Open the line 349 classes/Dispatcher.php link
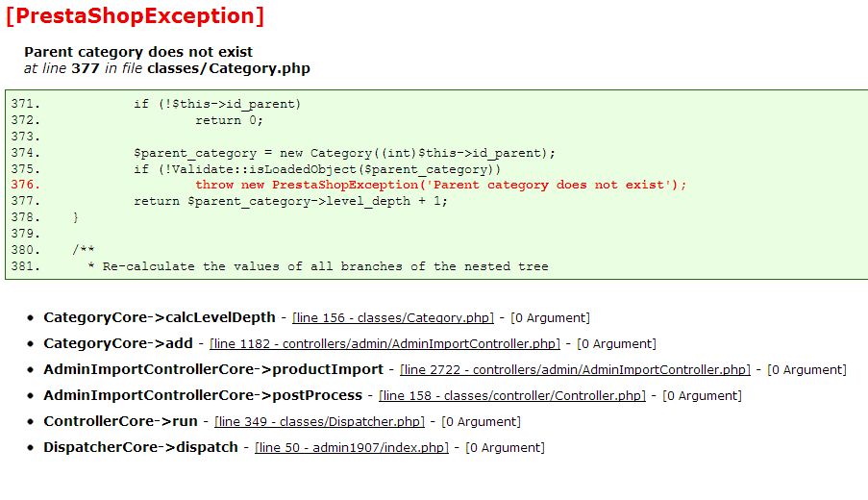 (x=319, y=422)
